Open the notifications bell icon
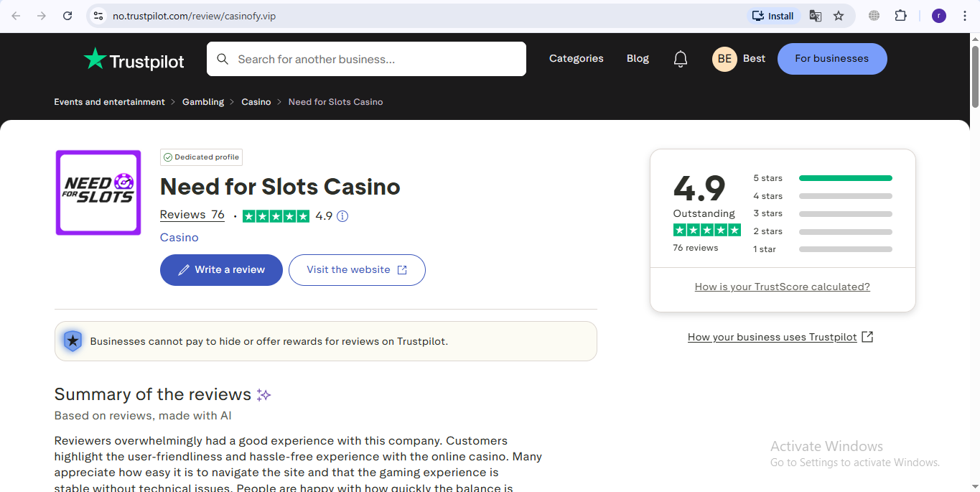Viewport: 980px width, 492px height. click(681, 59)
